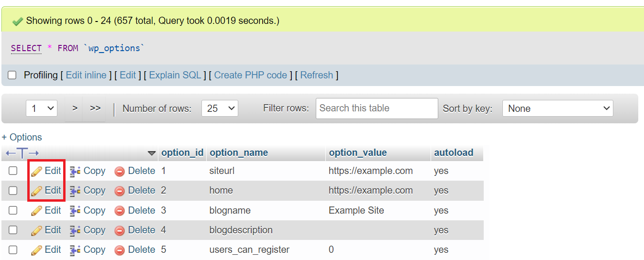This screenshot has width=644, height=260.
Task: Open the Sort by key dropdown
Action: pos(557,108)
